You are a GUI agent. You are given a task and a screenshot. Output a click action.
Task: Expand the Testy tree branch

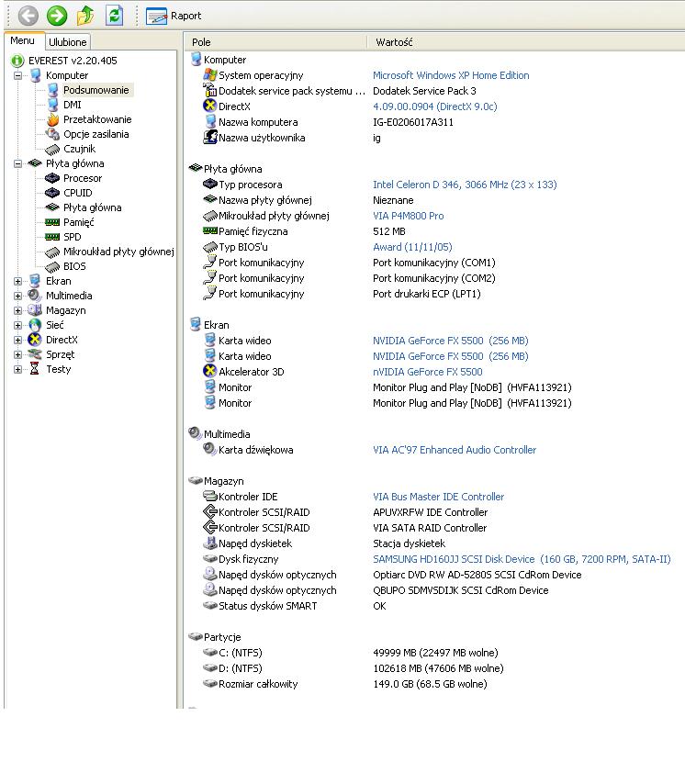[18, 369]
